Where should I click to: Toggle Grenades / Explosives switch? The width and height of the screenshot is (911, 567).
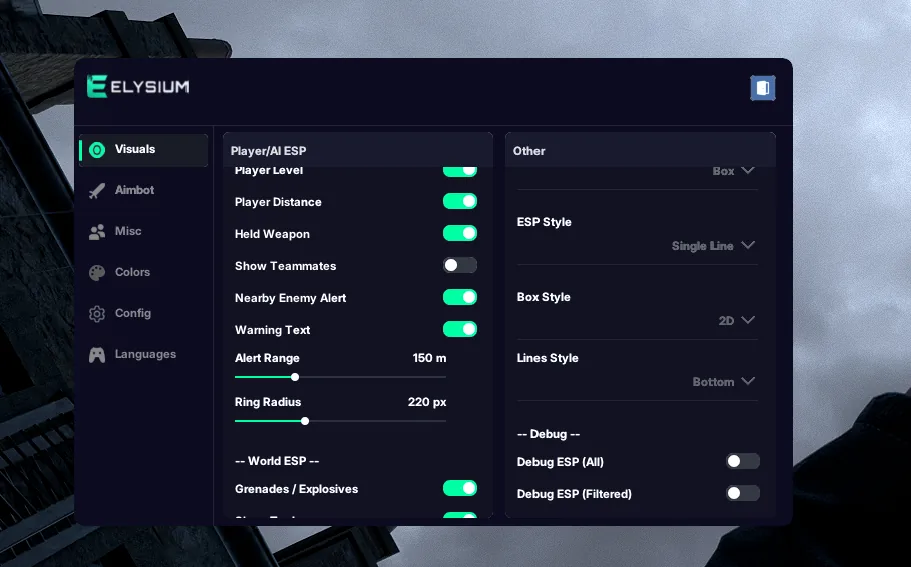coord(460,489)
